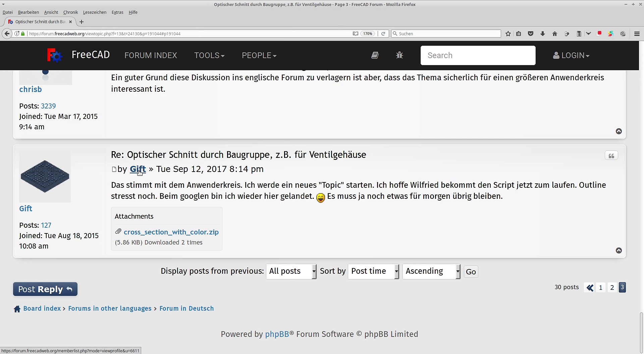The width and height of the screenshot is (644, 354).
Task: Click the FreeCAD logo icon
Action: coord(55,55)
